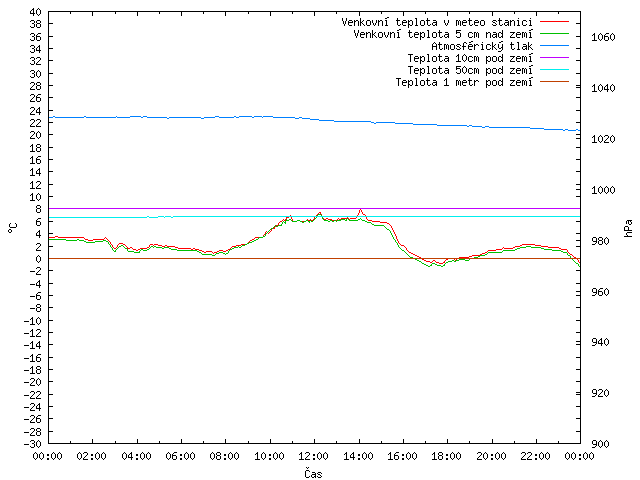Screen dimensions: 640x480
Task: Click the right axis value '900'
Action: coord(600,444)
